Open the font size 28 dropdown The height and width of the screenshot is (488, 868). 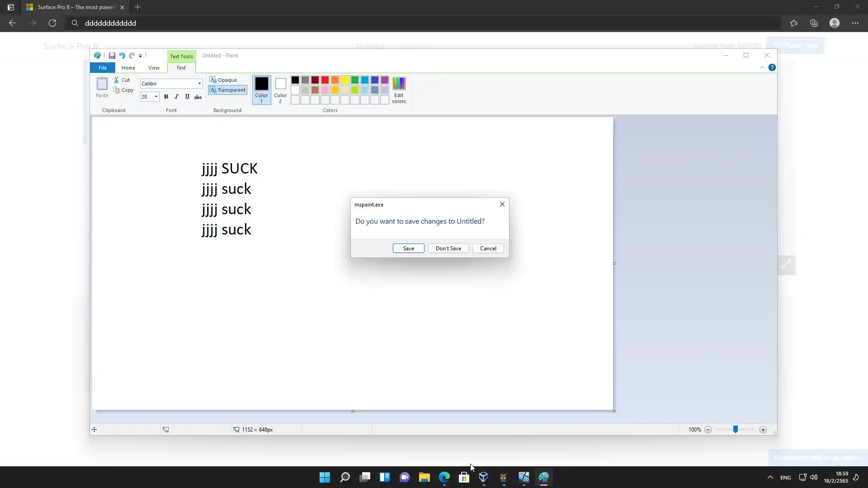[x=156, y=97]
